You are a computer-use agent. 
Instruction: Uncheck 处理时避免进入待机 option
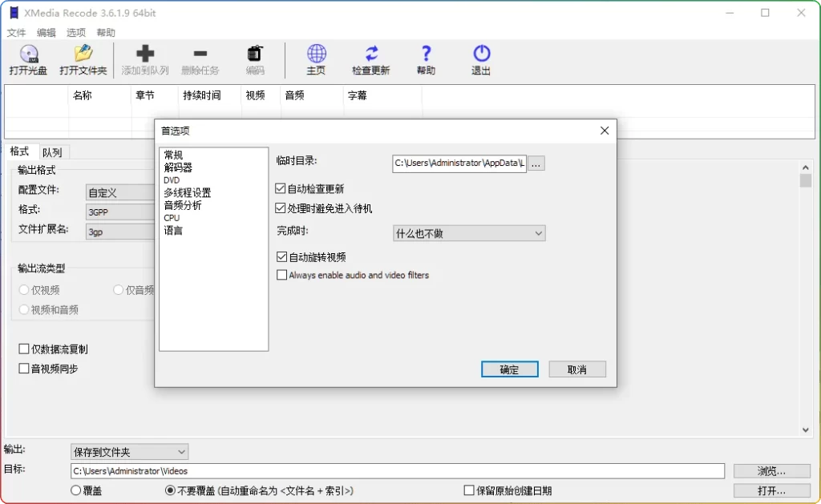point(281,208)
